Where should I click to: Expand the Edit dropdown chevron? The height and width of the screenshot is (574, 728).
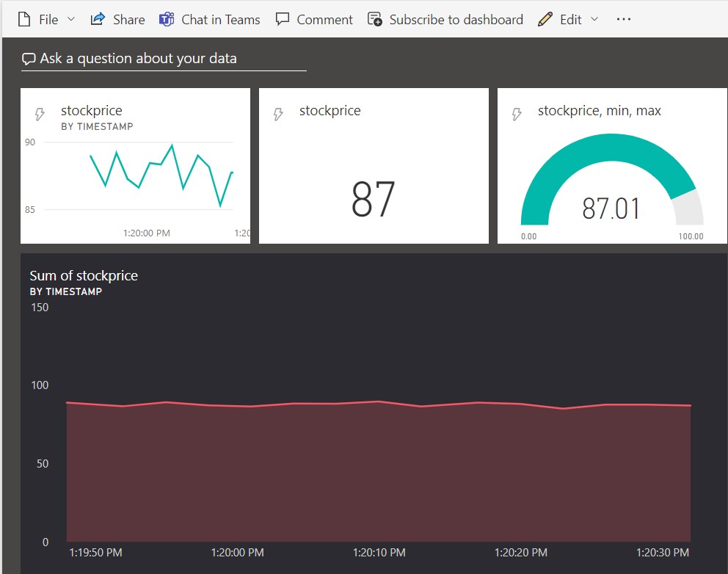tap(594, 20)
